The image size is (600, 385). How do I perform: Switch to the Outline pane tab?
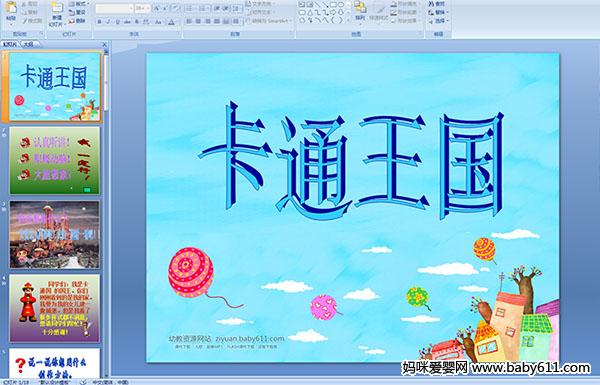28,44
